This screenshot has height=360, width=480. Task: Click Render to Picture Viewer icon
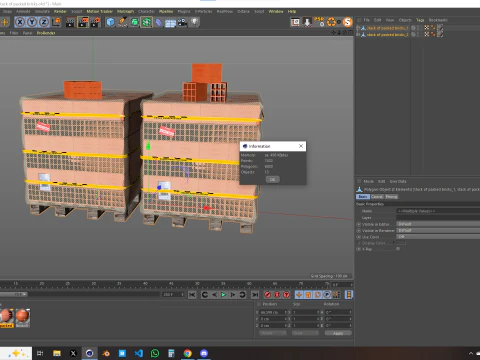point(83,22)
